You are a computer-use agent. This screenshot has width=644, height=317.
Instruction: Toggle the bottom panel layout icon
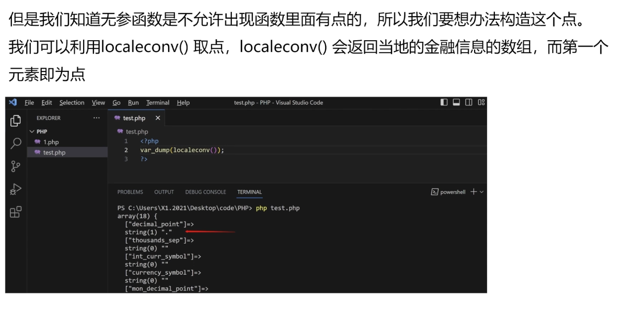[x=456, y=102]
